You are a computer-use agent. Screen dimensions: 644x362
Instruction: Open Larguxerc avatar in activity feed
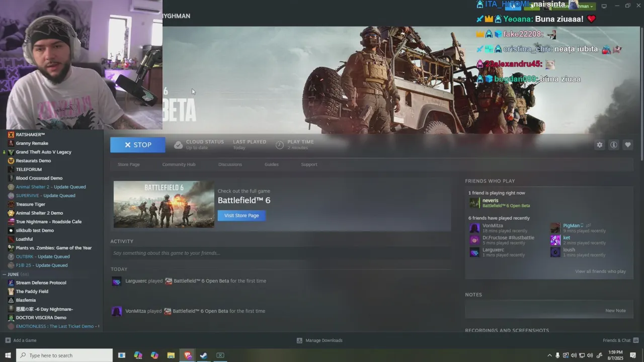click(x=116, y=282)
